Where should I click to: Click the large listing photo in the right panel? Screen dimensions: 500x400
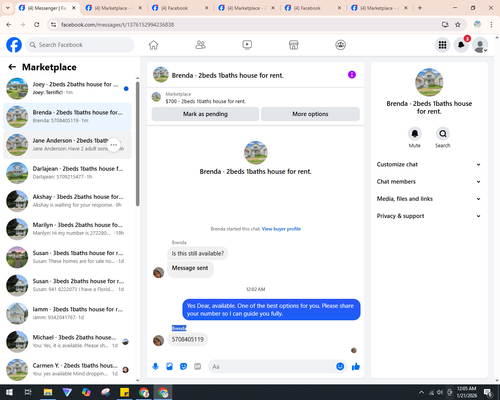[429, 82]
